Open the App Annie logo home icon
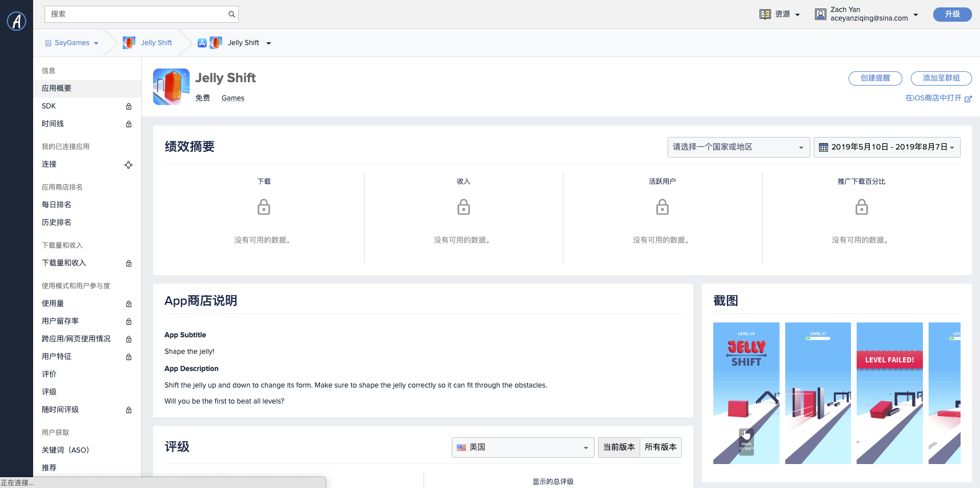The image size is (980, 488). (x=17, y=21)
